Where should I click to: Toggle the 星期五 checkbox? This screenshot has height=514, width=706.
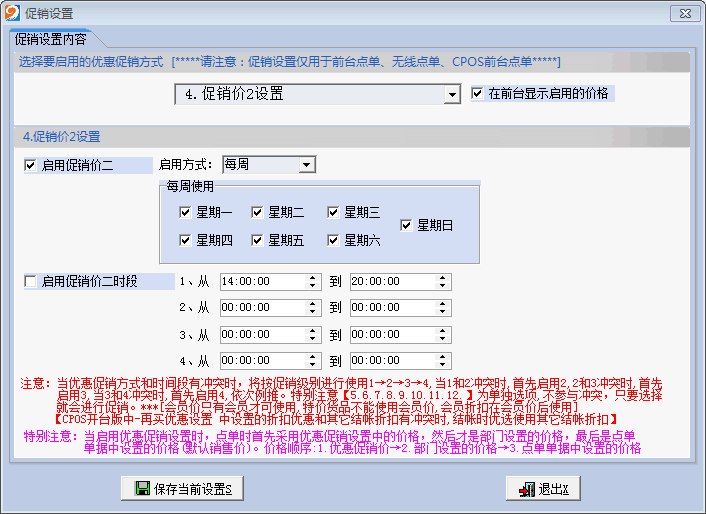coord(258,240)
